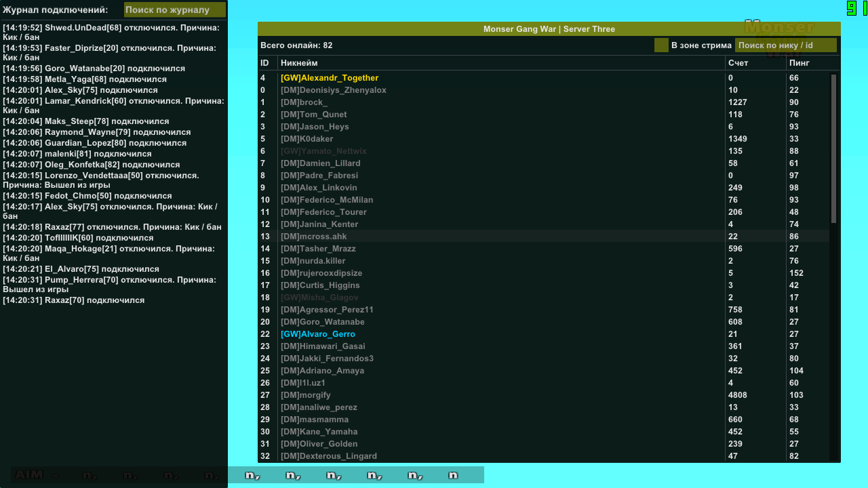Grab the player list scrollbar thumb
868x488 pixels.
[x=833, y=148]
